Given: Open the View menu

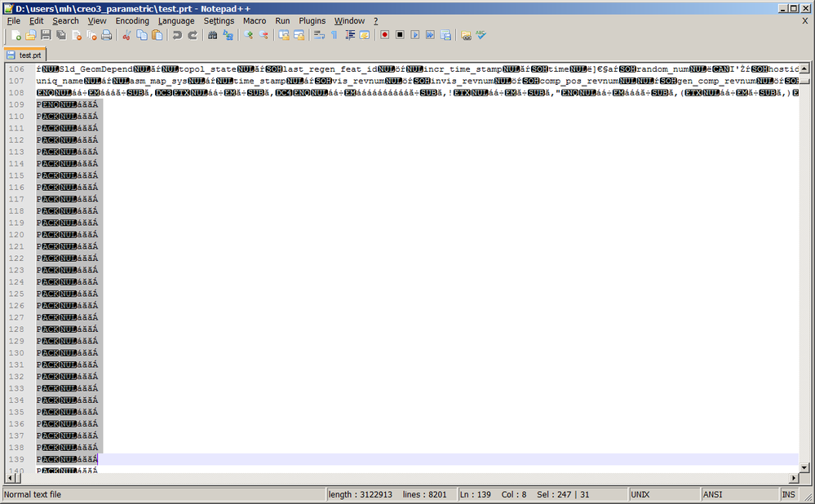Looking at the screenshot, I should [x=97, y=20].
